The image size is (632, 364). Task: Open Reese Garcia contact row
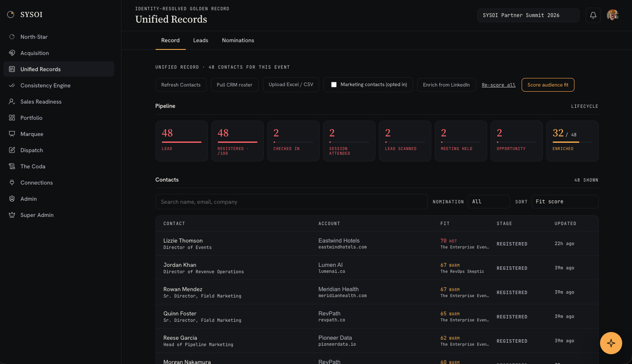point(377,341)
